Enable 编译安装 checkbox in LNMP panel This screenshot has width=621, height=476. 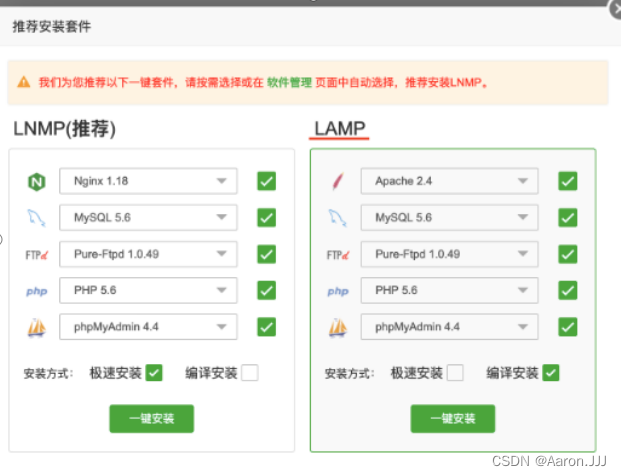[249, 373]
